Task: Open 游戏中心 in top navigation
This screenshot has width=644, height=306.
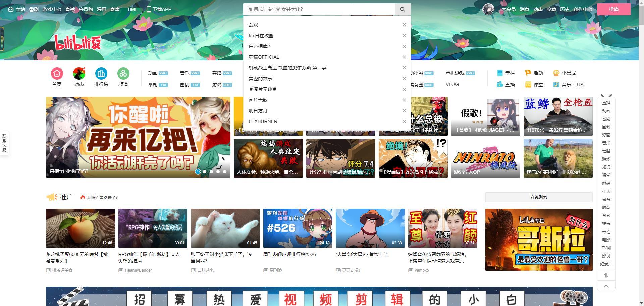Action: tap(52, 9)
